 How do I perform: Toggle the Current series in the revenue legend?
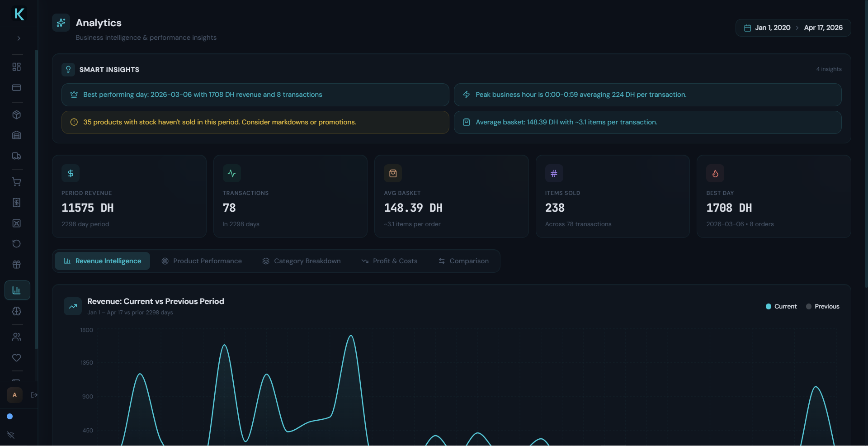click(x=781, y=306)
